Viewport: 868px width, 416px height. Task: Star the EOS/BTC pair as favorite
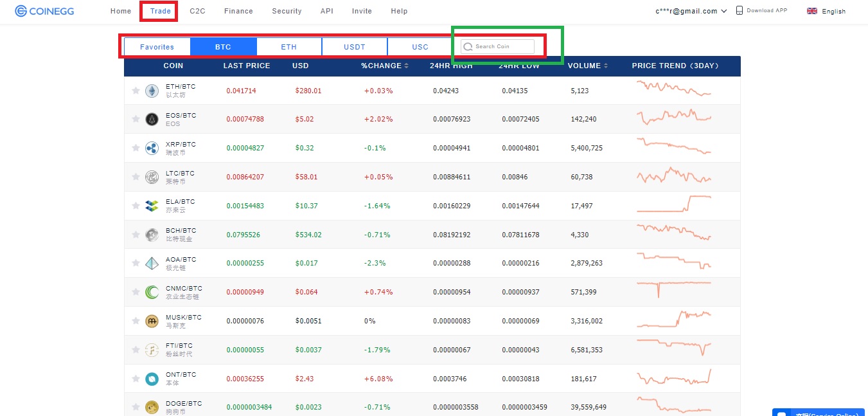[x=136, y=120]
